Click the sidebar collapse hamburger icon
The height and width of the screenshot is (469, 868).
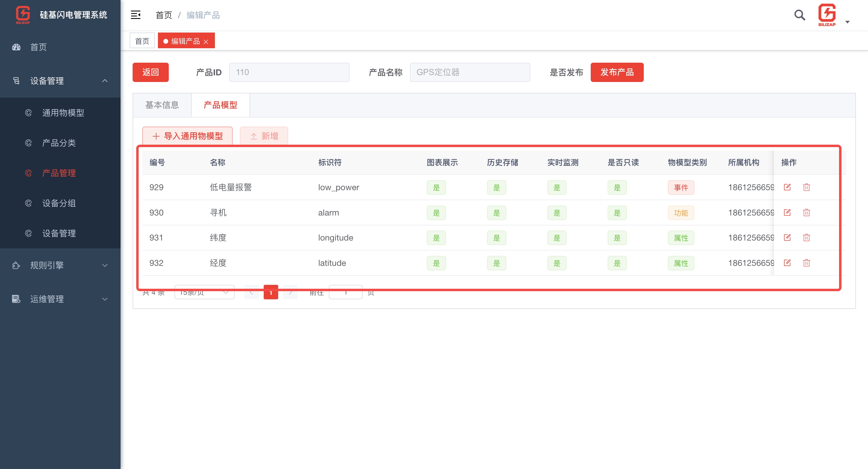[x=136, y=15]
